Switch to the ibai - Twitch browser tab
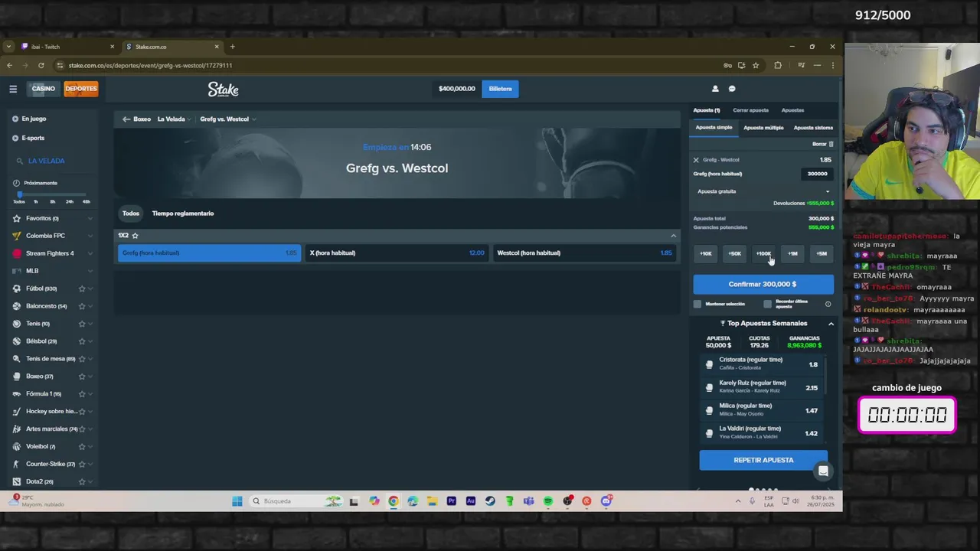Screen dimensions: 980x551 tap(67, 47)
